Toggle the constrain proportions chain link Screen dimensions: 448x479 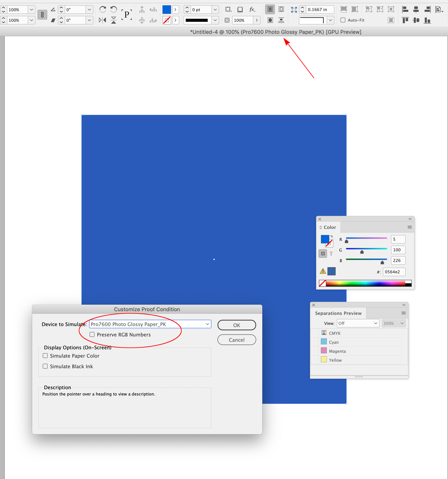click(42, 15)
